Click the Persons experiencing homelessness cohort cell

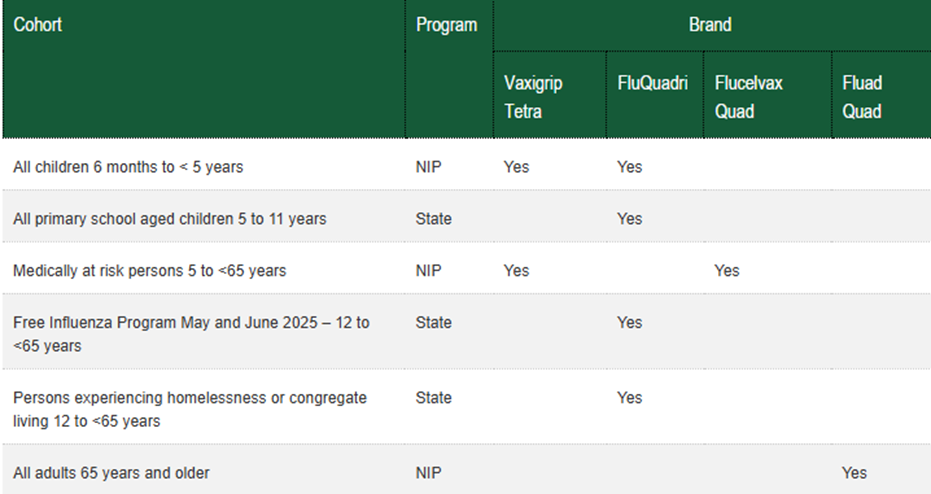tap(190, 409)
